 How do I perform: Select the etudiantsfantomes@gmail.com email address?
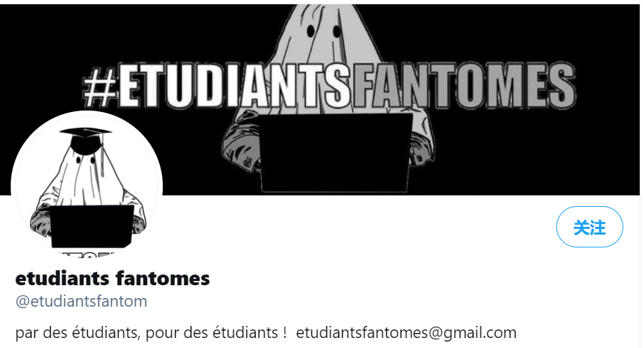[x=406, y=332]
